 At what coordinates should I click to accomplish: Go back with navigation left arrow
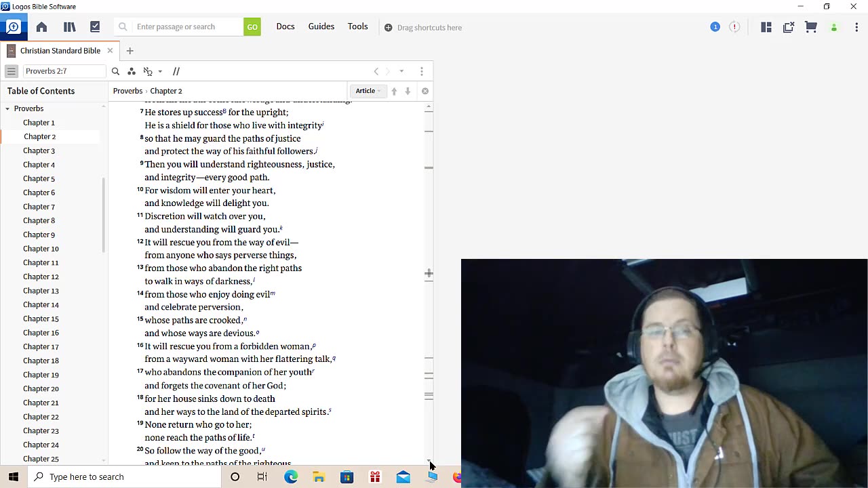(x=376, y=71)
